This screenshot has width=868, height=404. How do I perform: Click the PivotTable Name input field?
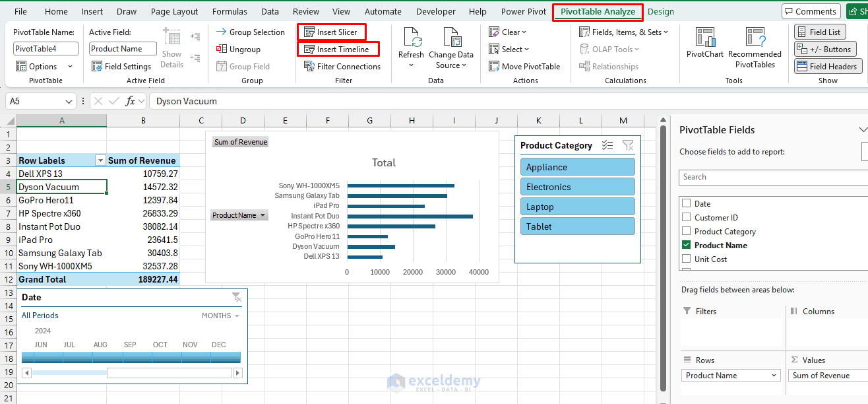click(x=46, y=49)
